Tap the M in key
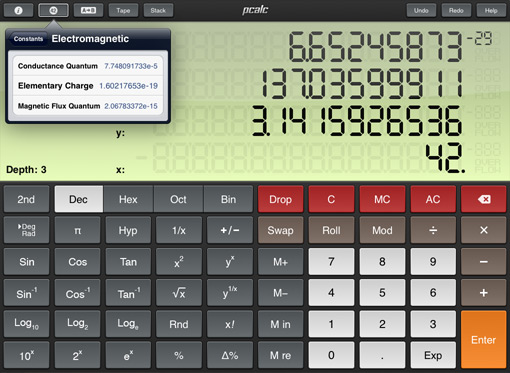The image size is (510, 373). click(281, 324)
